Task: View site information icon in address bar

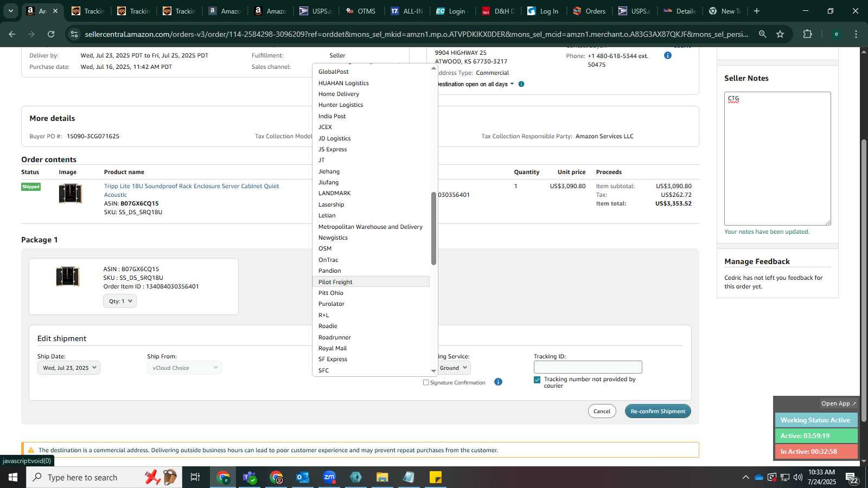Action: coord(74,34)
